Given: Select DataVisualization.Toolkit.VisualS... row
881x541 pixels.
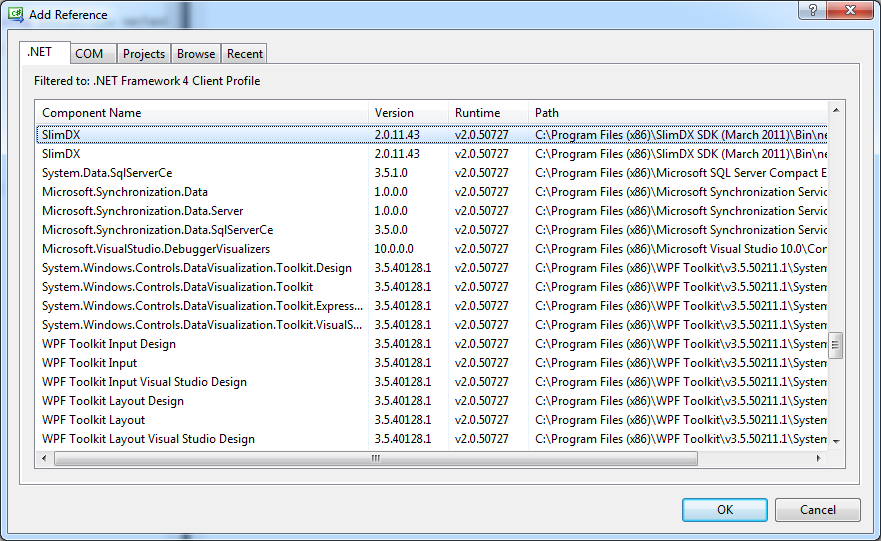Looking at the screenshot, I should [432, 325].
